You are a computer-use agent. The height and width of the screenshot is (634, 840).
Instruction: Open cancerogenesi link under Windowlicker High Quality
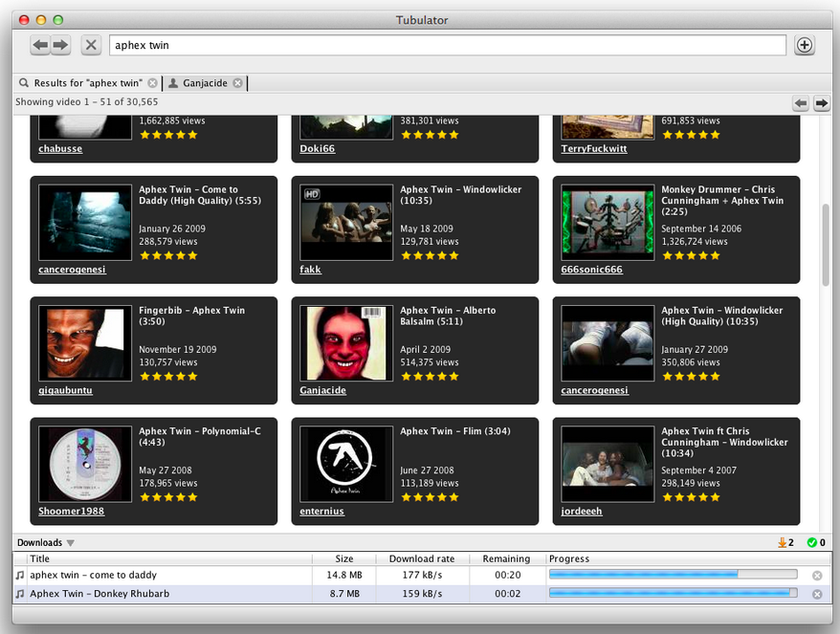(595, 390)
